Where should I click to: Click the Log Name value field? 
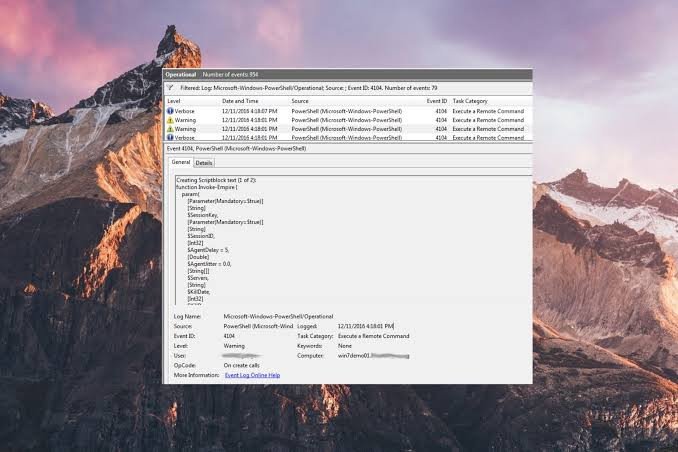click(278, 317)
